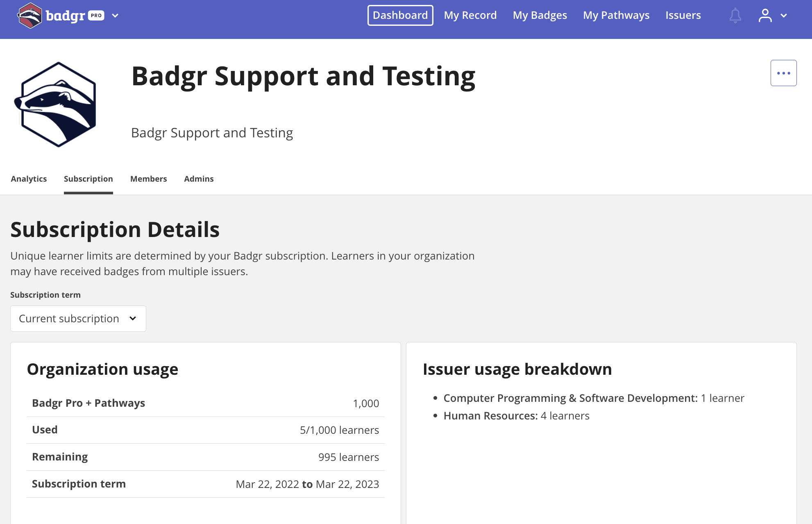
Task: Select the Subscription tab
Action: tap(88, 179)
